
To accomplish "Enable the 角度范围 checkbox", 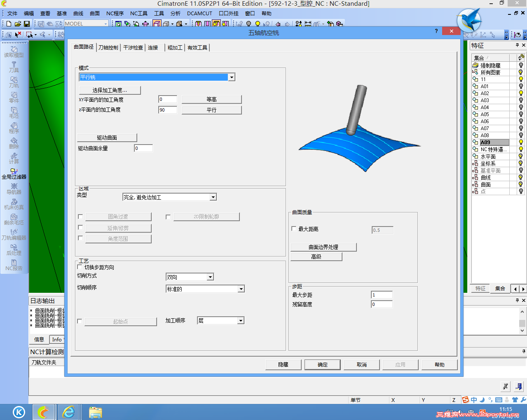I will tap(80, 238).
